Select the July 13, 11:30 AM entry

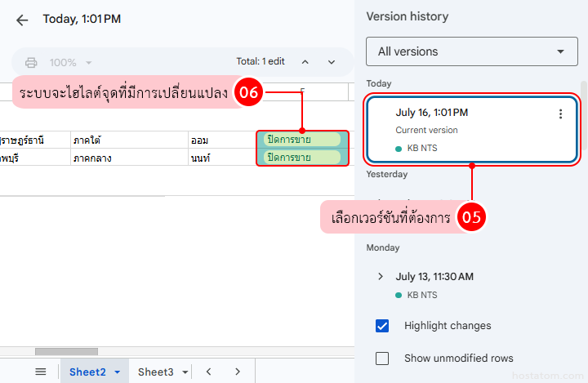tap(434, 277)
